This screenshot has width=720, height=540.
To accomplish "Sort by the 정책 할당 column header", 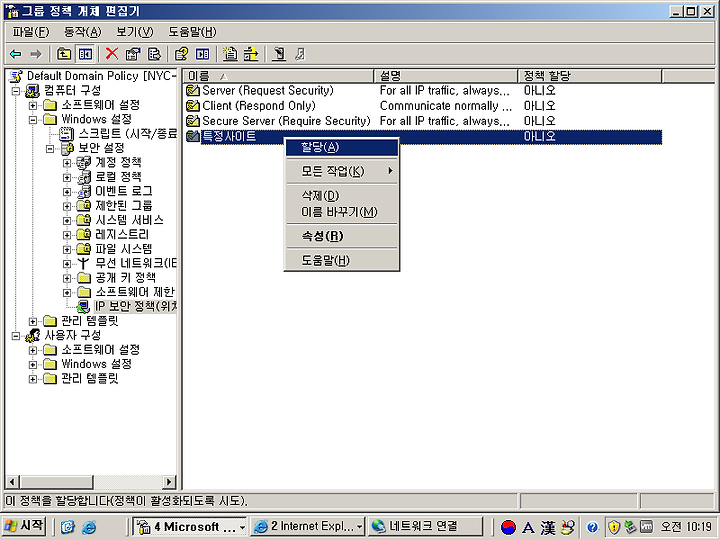I will click(x=590, y=76).
